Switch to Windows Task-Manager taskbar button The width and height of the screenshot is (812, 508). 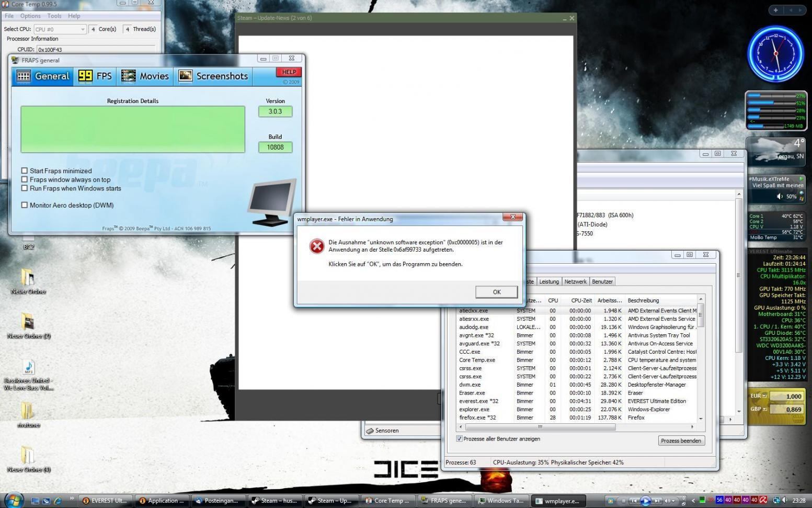(500, 501)
